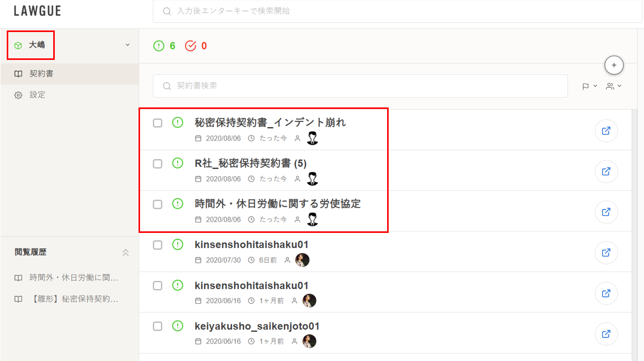Open the external link for keiyakusho_saikenjoto01

[606, 334]
